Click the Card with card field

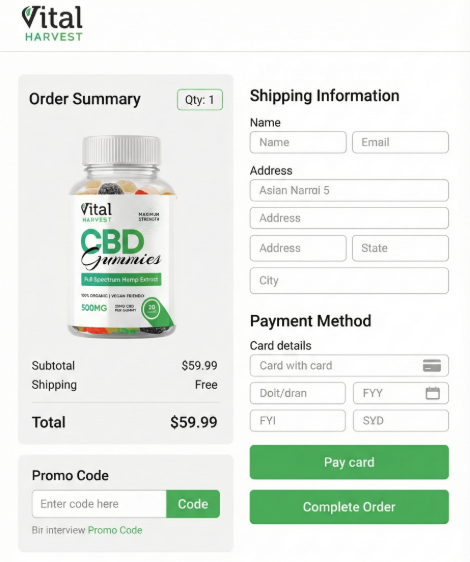[349, 366]
